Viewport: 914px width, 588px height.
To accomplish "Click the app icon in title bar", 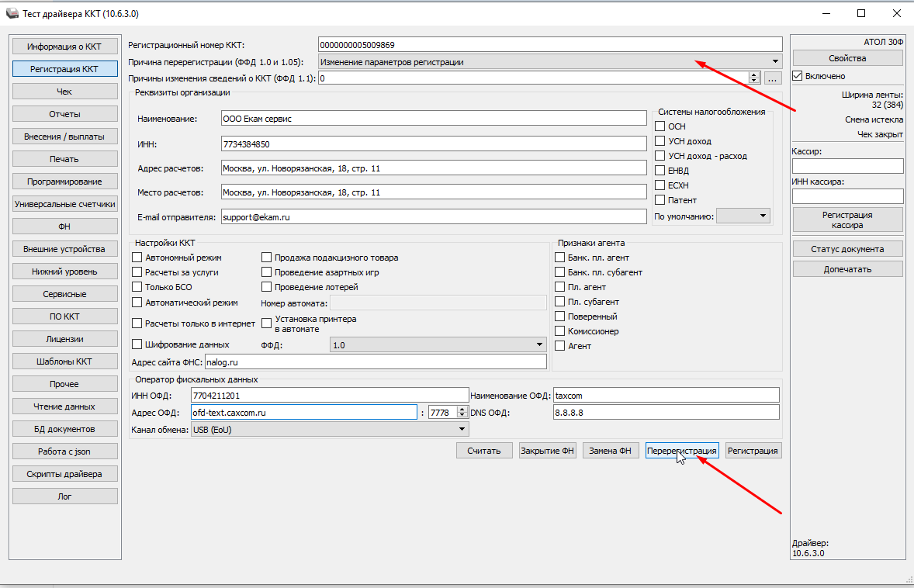I will [x=12, y=13].
